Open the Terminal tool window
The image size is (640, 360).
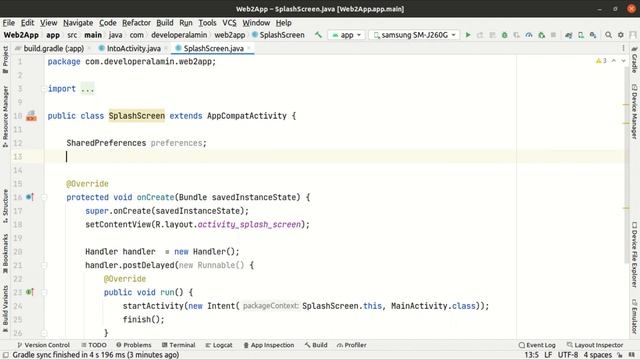tap(178, 345)
